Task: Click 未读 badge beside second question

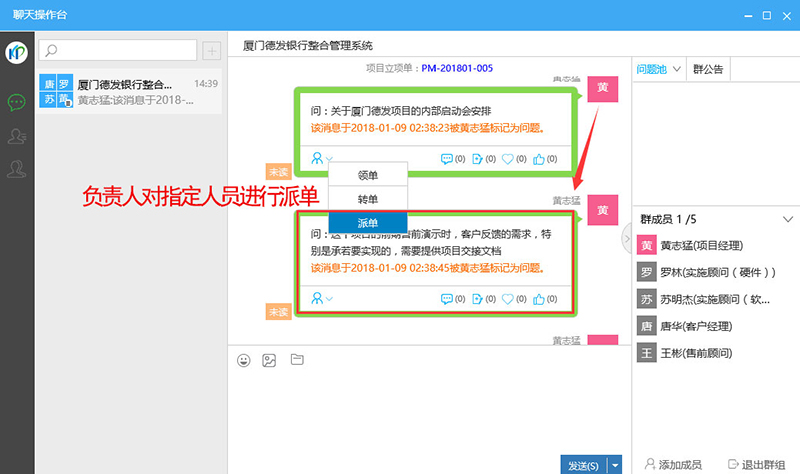Action: click(279, 312)
